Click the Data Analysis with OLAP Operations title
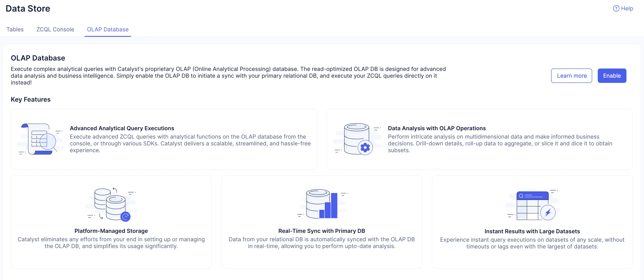 (437, 128)
